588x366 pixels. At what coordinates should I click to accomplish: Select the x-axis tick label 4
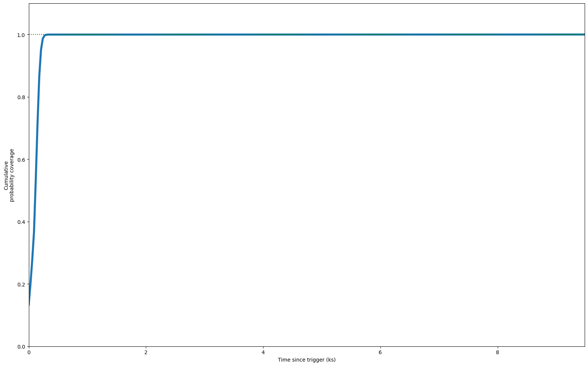263,352
